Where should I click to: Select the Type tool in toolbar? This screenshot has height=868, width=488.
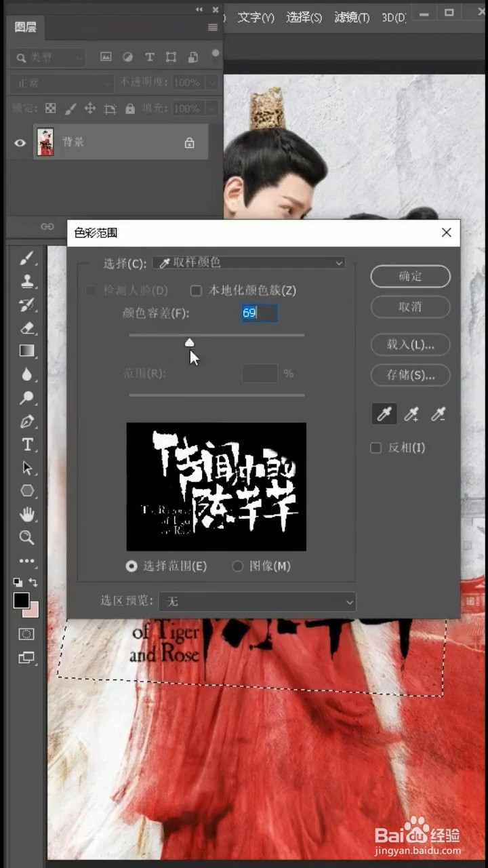point(27,445)
